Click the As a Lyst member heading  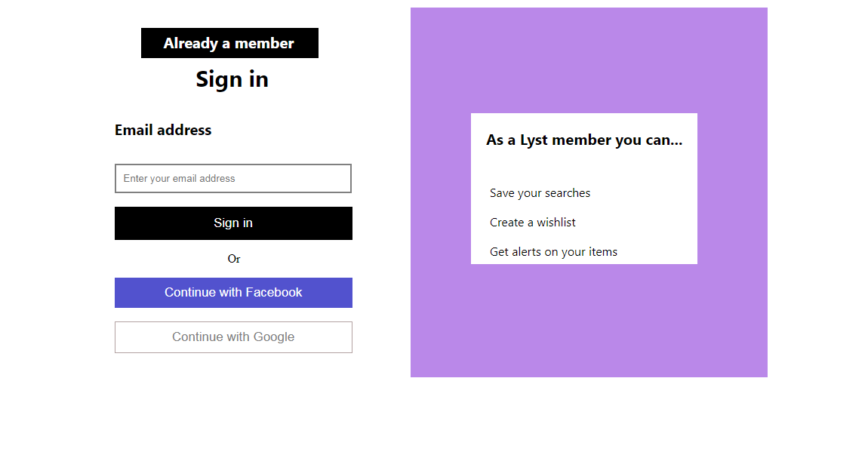pyautogui.click(x=584, y=140)
